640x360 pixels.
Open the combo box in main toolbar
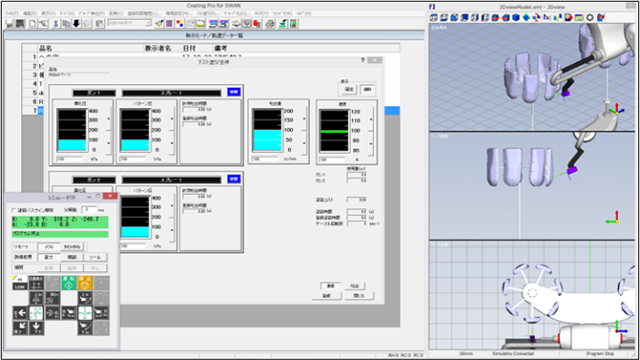[129, 23]
